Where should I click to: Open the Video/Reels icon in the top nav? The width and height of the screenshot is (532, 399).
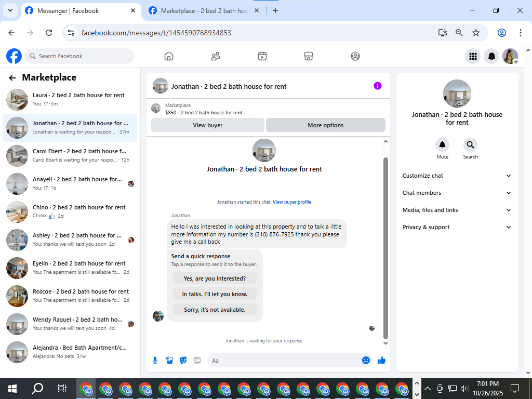[x=262, y=56]
